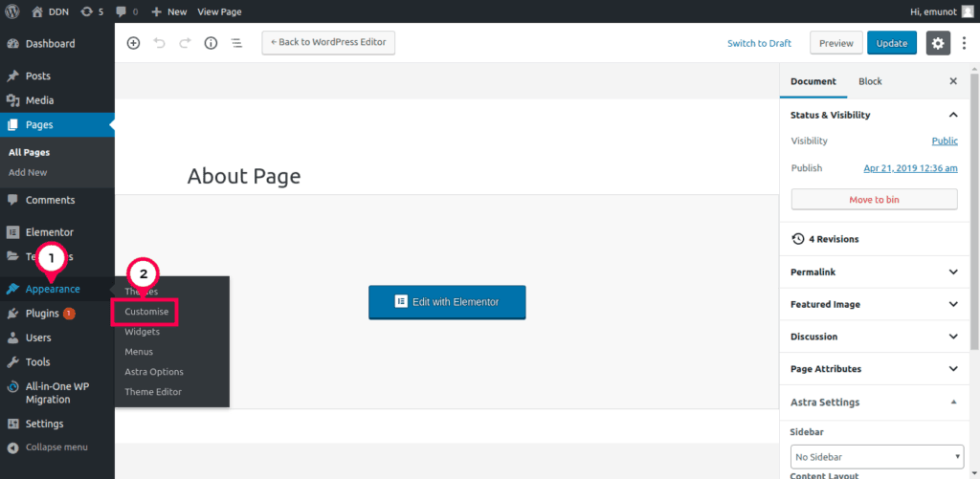Expand the Featured Image panel

953,304
